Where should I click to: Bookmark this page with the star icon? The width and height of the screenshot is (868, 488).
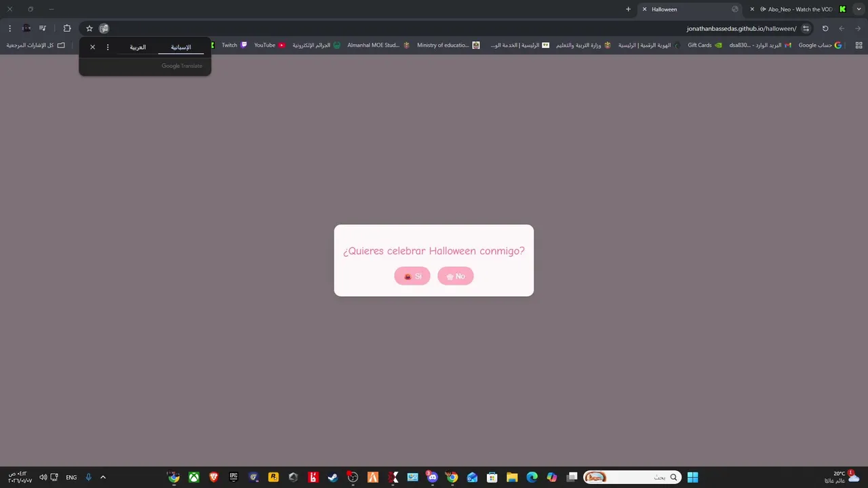(89, 28)
